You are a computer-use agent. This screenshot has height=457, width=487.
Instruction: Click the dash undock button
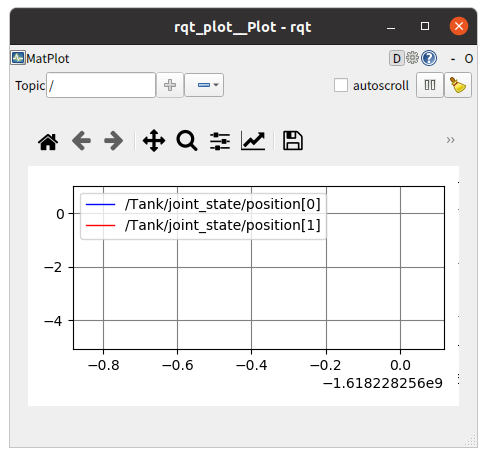tap(453, 59)
